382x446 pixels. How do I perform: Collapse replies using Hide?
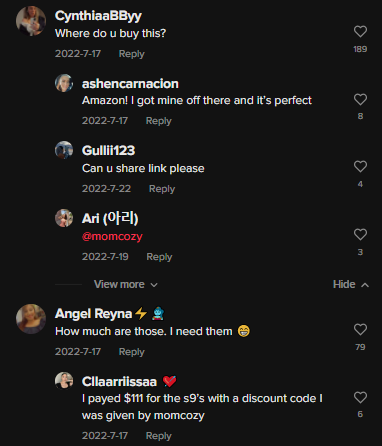click(351, 284)
